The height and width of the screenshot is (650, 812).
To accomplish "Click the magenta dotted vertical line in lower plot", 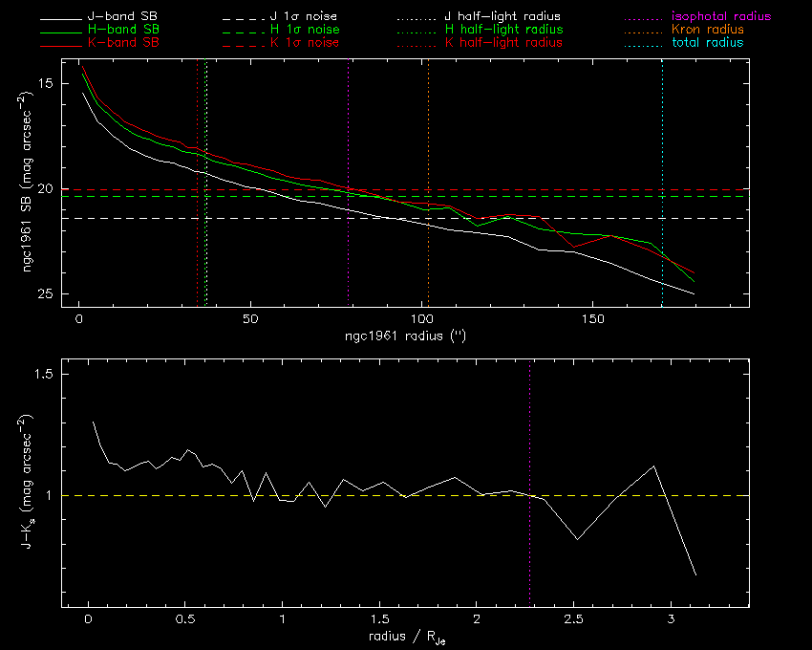I will tap(530, 430).
